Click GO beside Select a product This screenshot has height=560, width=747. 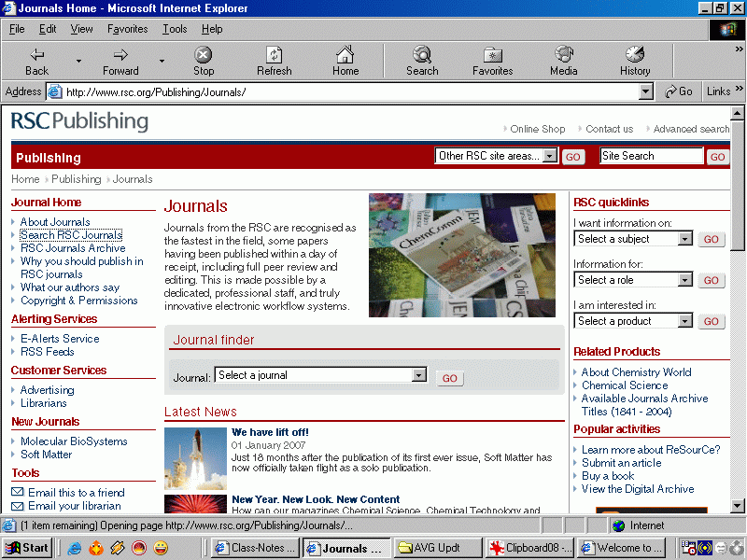[x=712, y=321]
